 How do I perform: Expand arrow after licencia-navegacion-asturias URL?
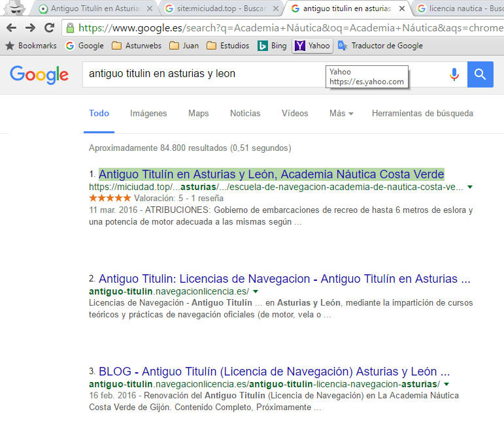[446, 384]
